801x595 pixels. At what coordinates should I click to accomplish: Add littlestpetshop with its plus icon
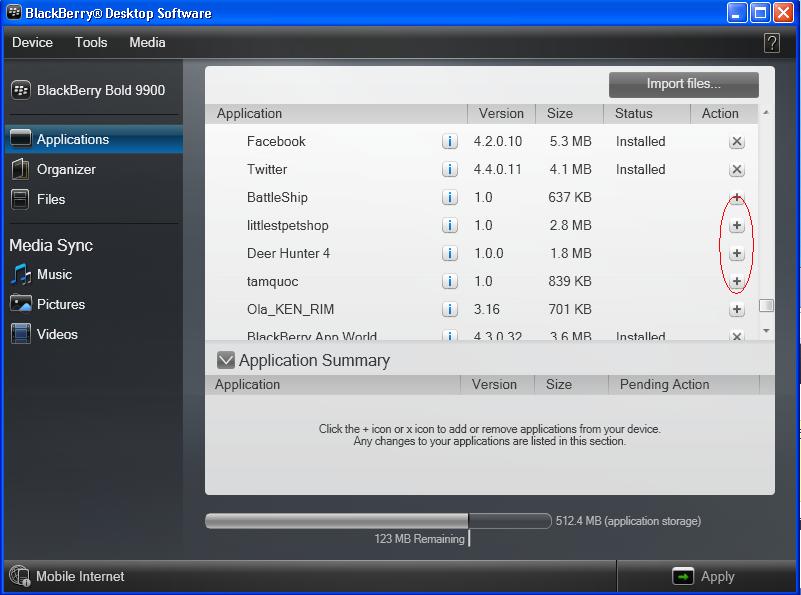point(737,225)
